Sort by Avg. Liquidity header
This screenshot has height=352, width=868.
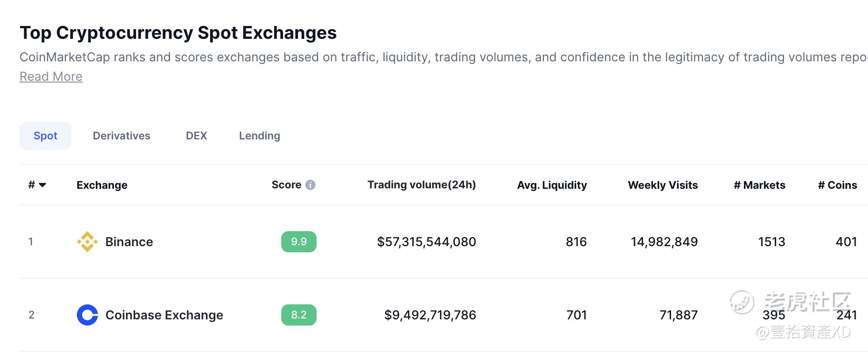click(x=552, y=185)
